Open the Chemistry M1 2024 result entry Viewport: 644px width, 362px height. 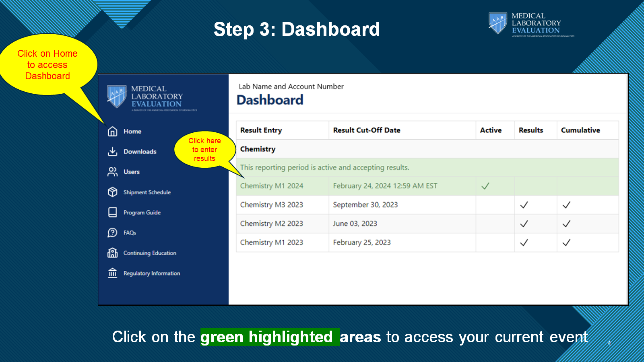(x=272, y=186)
